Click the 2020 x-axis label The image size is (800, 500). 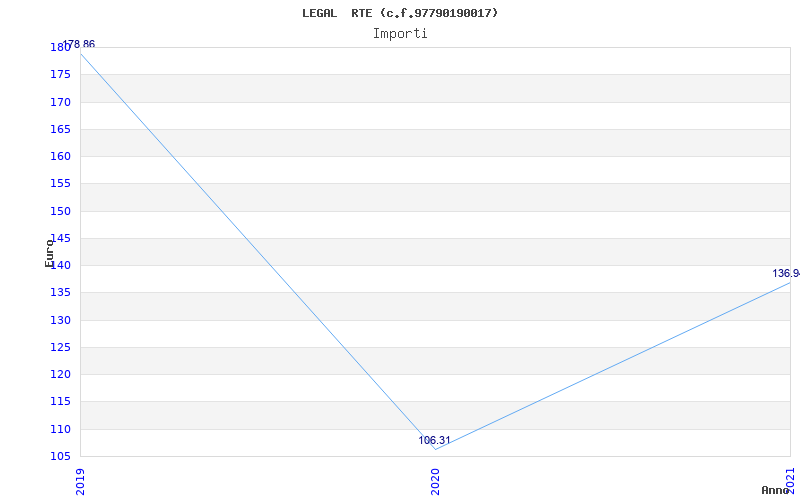435,482
